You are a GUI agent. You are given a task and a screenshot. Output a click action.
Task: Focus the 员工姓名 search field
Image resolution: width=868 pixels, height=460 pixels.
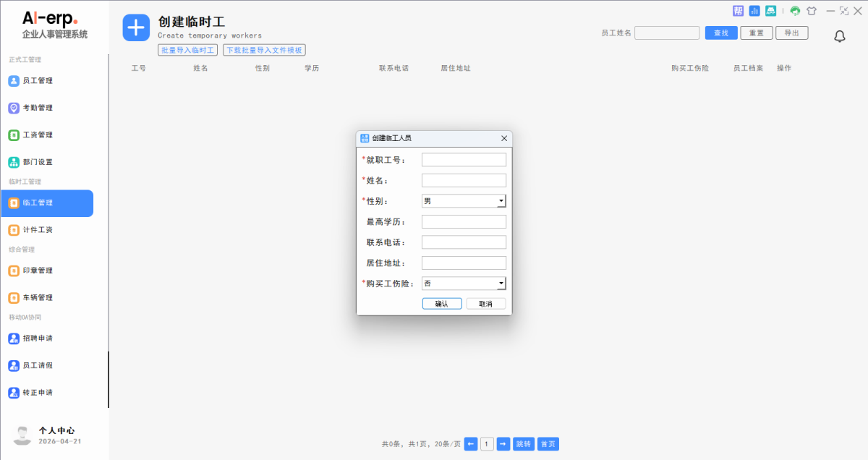pyautogui.click(x=666, y=33)
